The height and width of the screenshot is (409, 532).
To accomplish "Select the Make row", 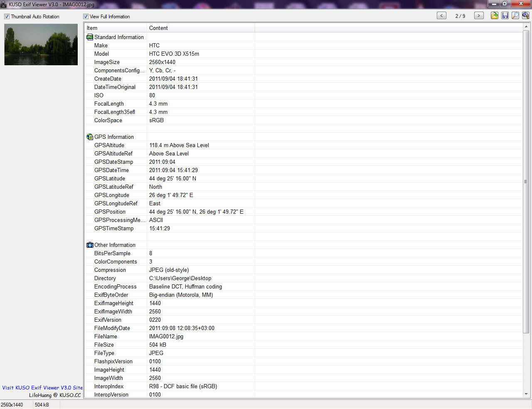I will [303, 45].
